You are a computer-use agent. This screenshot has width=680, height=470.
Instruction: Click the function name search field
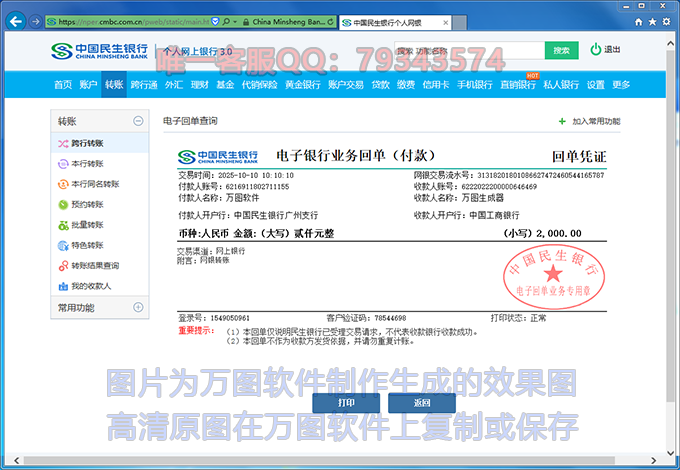pyautogui.click(x=468, y=50)
